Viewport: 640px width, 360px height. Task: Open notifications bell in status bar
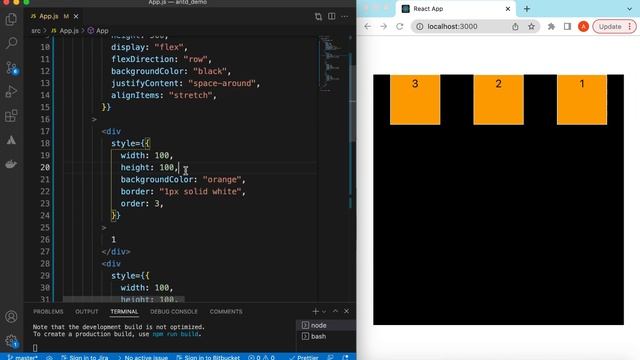coord(346,357)
